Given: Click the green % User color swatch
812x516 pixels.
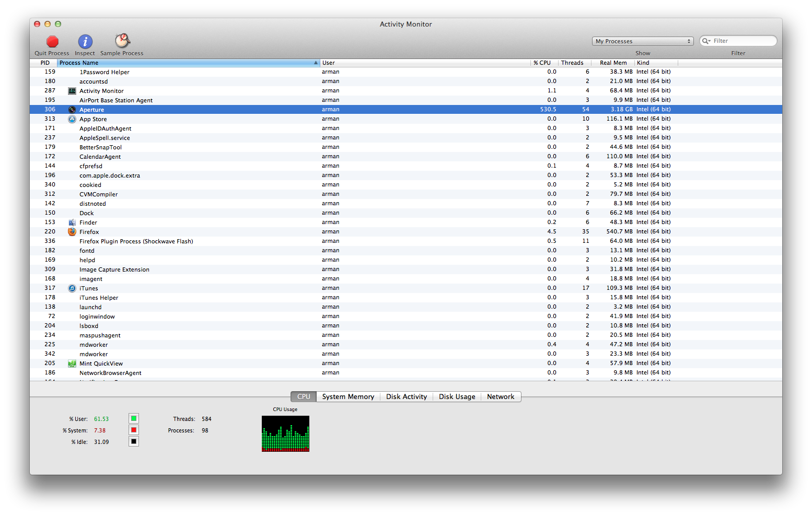Looking at the screenshot, I should 134,419.
